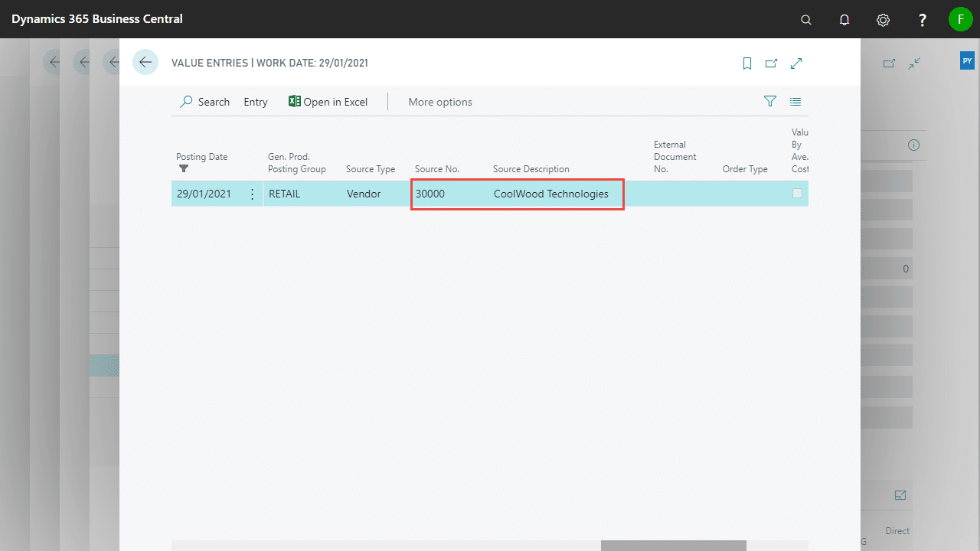Click the blue PY badge at right
Screen dimensions: 980x551
[x=967, y=60]
